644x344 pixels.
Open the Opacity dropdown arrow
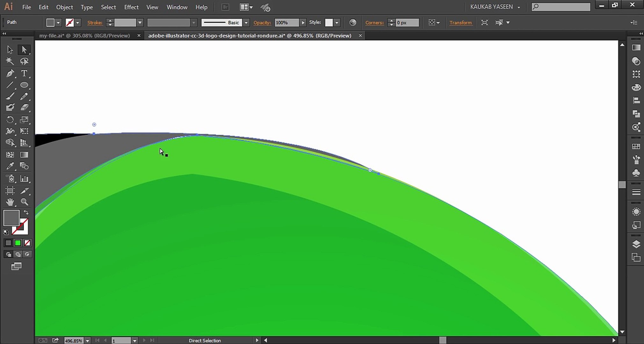click(303, 23)
